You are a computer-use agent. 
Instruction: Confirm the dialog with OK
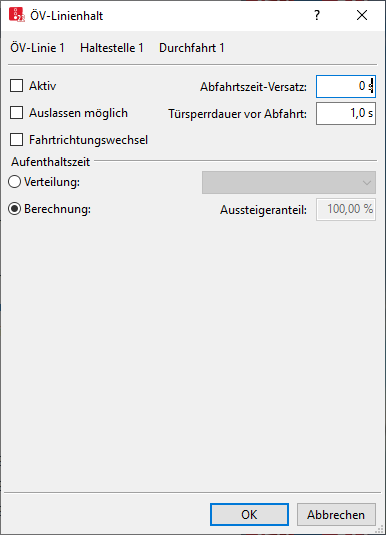click(x=249, y=515)
